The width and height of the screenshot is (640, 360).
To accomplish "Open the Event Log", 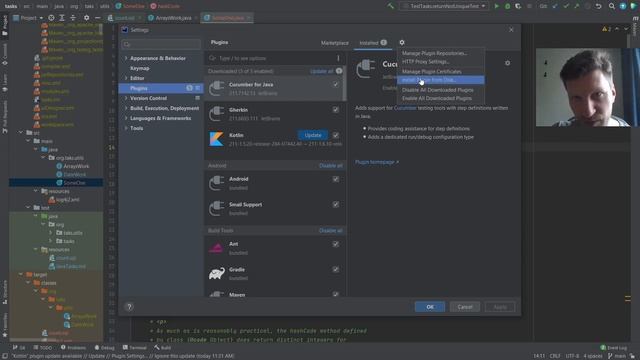I will point(613,348).
